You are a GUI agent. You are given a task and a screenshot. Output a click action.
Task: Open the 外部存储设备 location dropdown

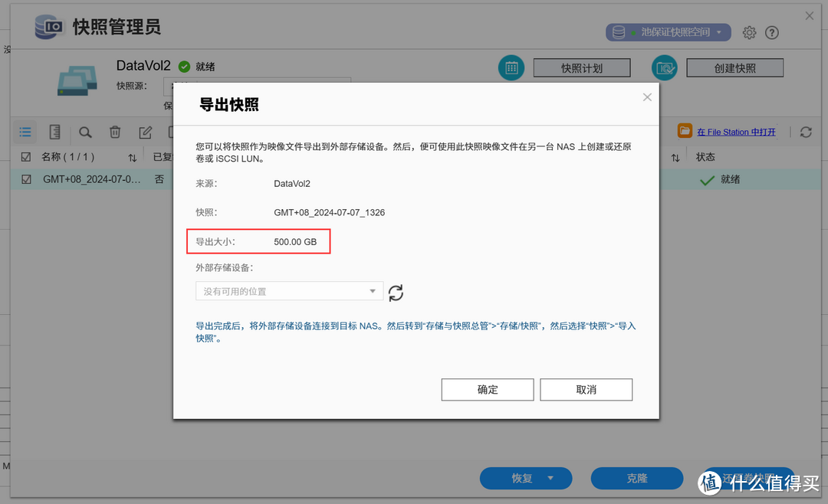tap(289, 291)
